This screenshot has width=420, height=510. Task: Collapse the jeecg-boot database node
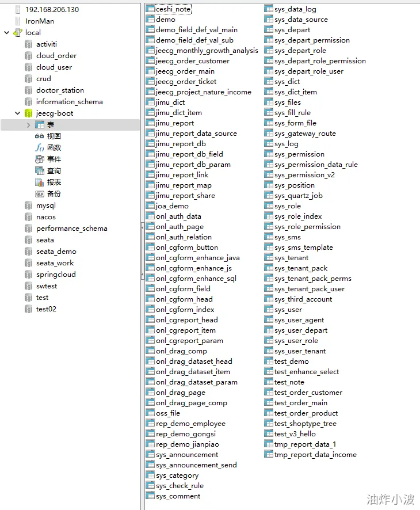[18, 113]
